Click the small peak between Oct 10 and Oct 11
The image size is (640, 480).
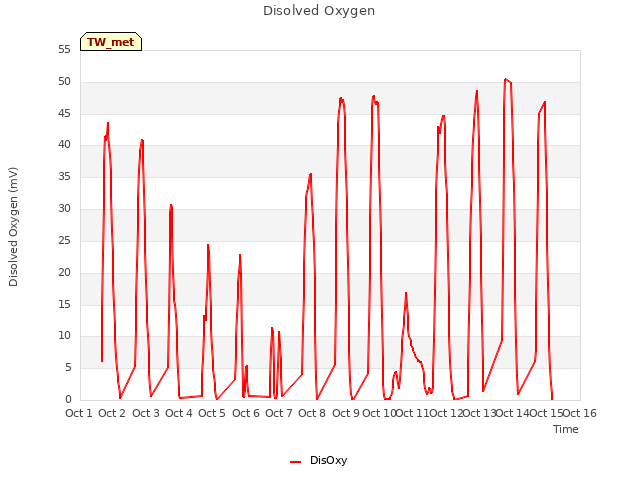coord(406,293)
